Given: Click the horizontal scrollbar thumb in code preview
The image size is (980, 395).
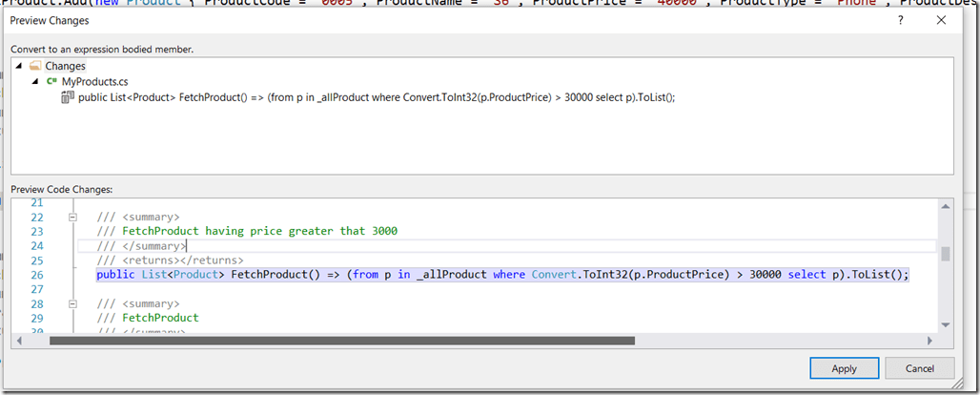Looking at the screenshot, I should [x=341, y=340].
